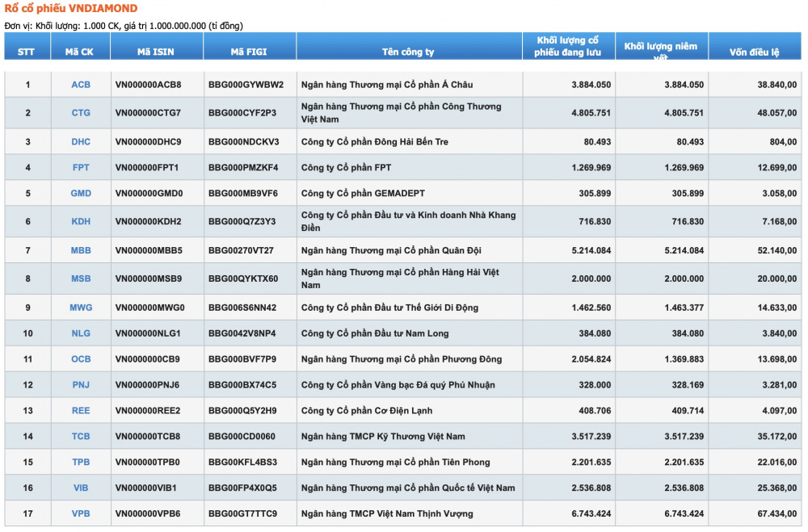The height and width of the screenshot is (532, 808).
Task: Select FIGI code BBG00QYKTX60
Action: pyautogui.click(x=243, y=279)
